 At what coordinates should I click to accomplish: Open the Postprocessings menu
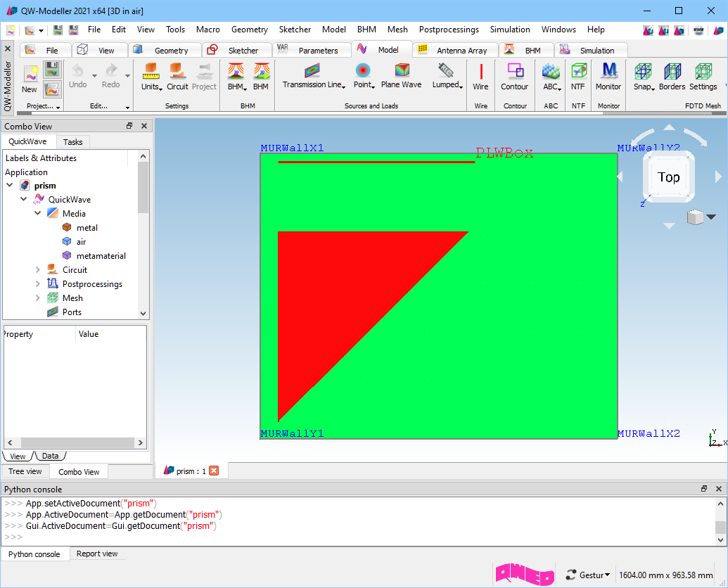449,30
